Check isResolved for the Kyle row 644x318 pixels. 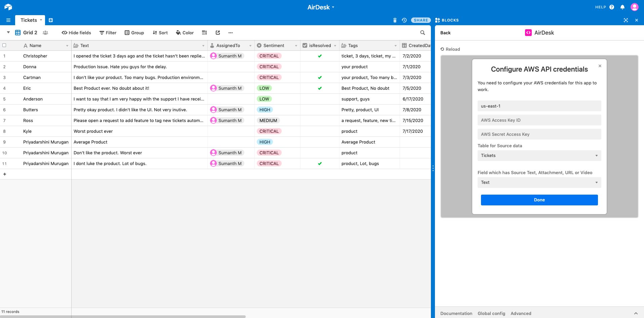click(x=320, y=131)
